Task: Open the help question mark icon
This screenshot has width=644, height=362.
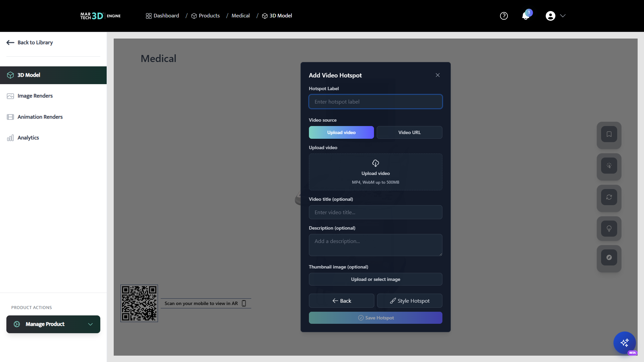Action: [x=504, y=16]
